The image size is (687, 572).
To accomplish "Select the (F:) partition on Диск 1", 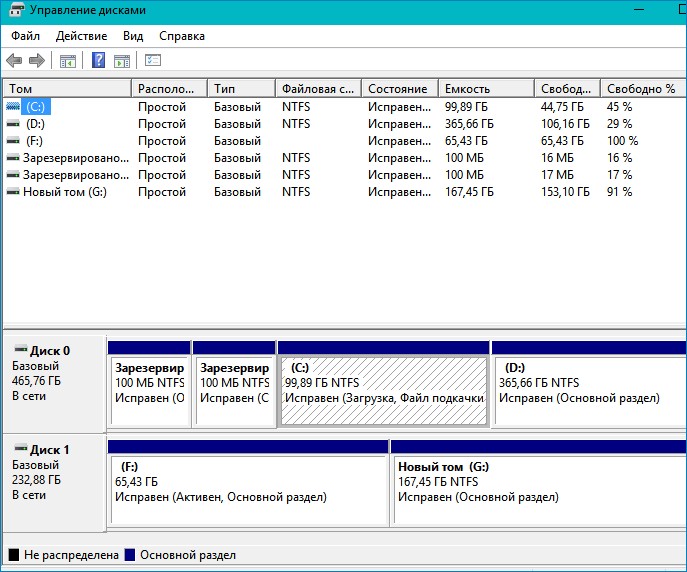I will click(x=248, y=488).
